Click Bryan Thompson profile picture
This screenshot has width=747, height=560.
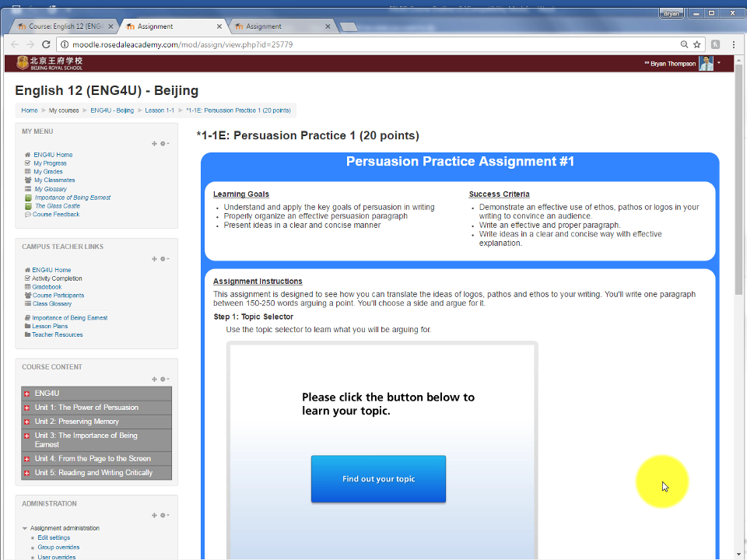coord(706,63)
